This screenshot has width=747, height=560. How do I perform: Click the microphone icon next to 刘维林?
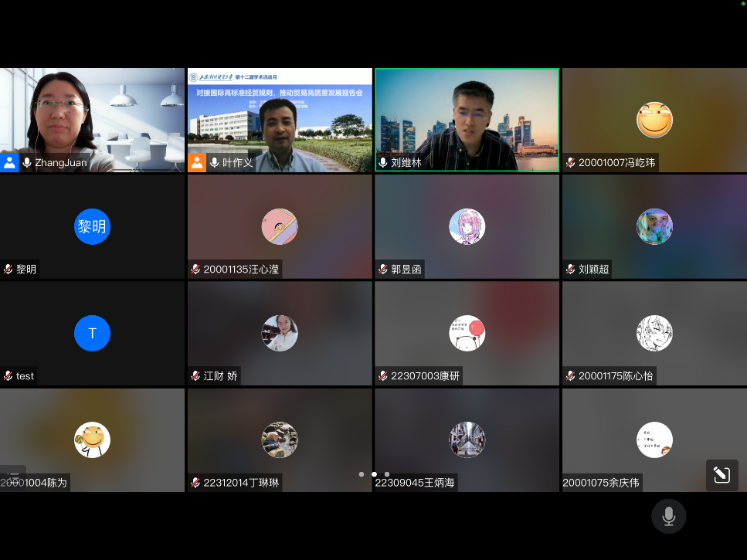coord(383,163)
